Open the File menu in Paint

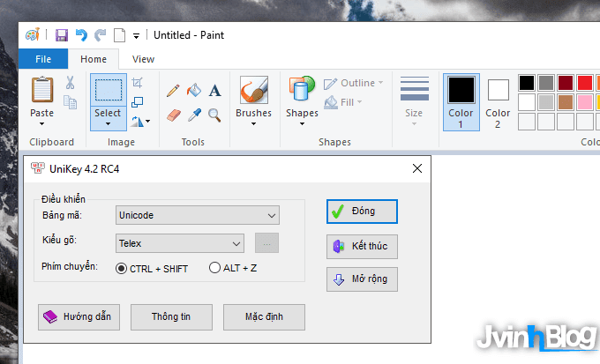coord(43,59)
